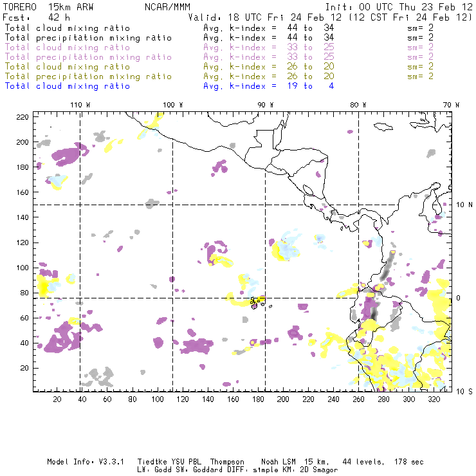The height and width of the screenshot is (476, 476).
Task: Click the '220' value on the vertical axis
Action: [x=23, y=117]
